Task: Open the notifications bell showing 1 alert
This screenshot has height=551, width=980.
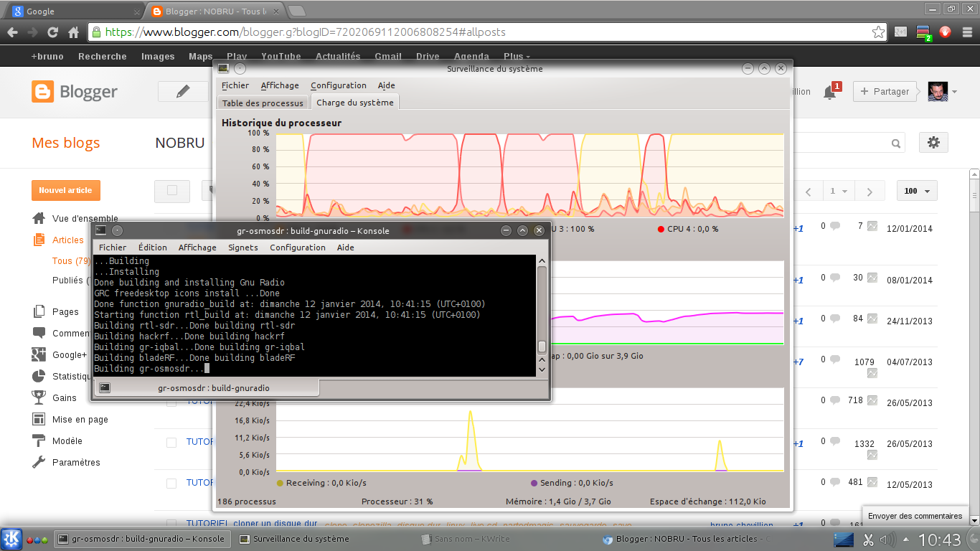Action: click(x=830, y=91)
